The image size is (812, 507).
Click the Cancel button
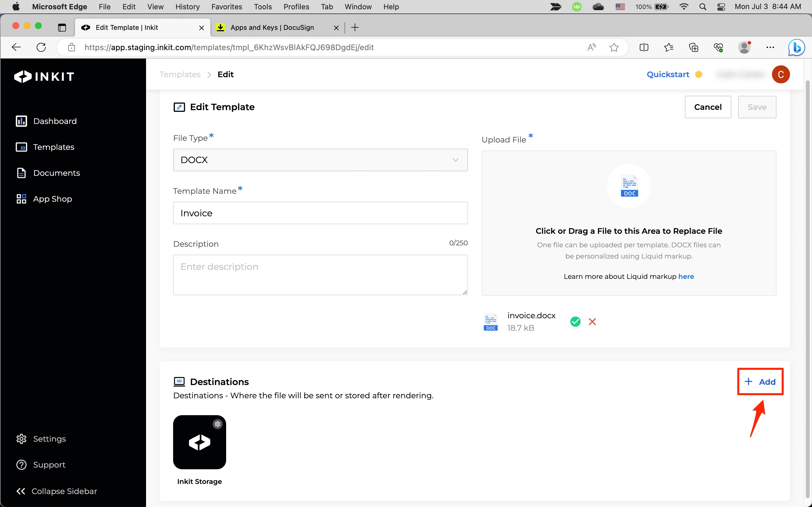[x=708, y=107]
